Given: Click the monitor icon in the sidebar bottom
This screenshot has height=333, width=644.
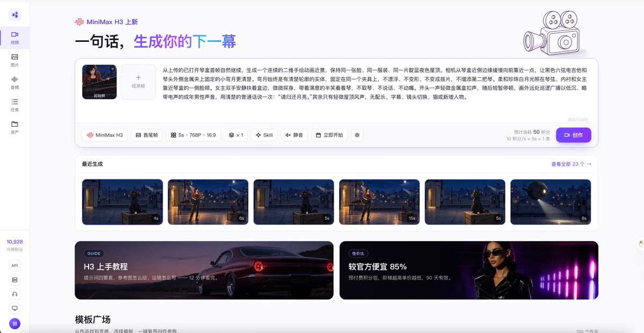Looking at the screenshot, I should 14,308.
